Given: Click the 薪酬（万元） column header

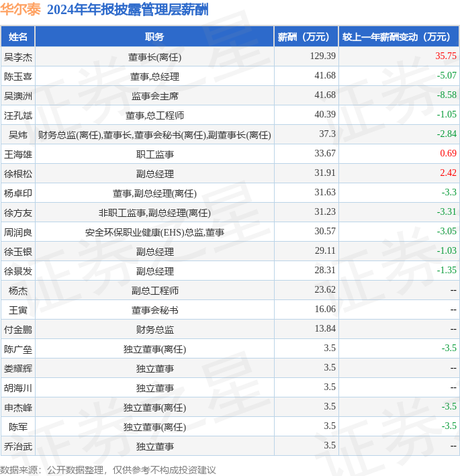Looking at the screenshot, I should click(x=306, y=37).
